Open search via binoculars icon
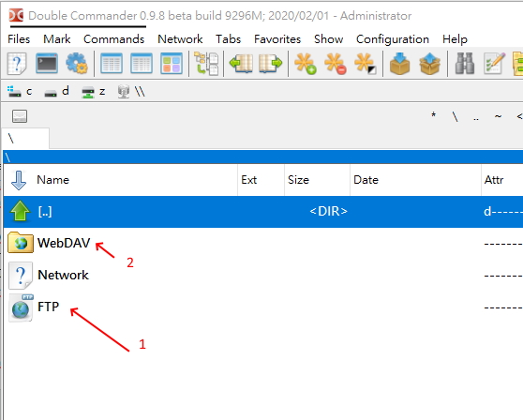 click(465, 64)
